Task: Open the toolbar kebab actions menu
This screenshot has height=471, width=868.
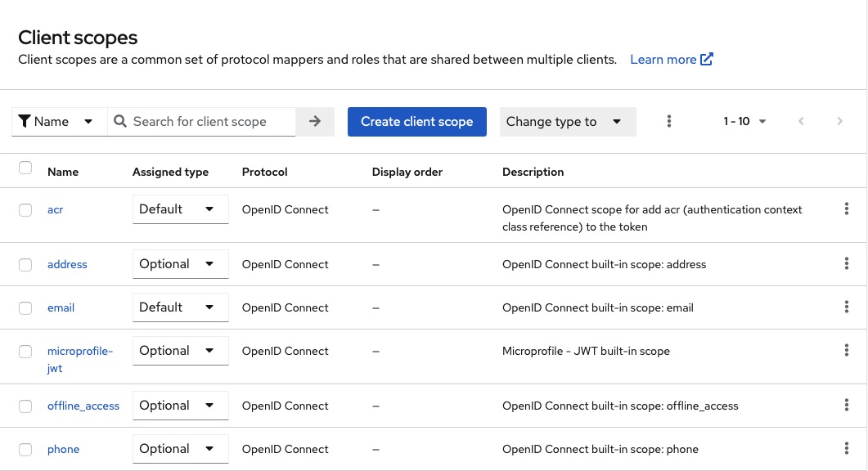Action: [669, 121]
